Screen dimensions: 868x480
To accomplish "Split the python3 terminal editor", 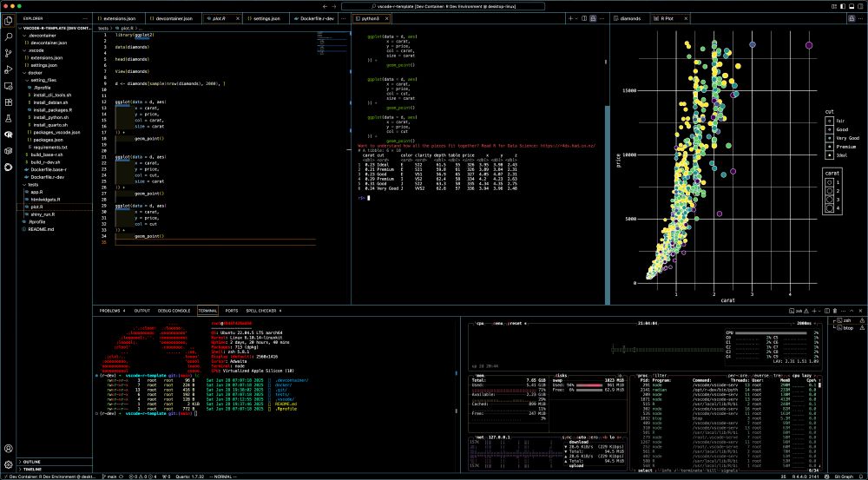I will click(x=583, y=18).
